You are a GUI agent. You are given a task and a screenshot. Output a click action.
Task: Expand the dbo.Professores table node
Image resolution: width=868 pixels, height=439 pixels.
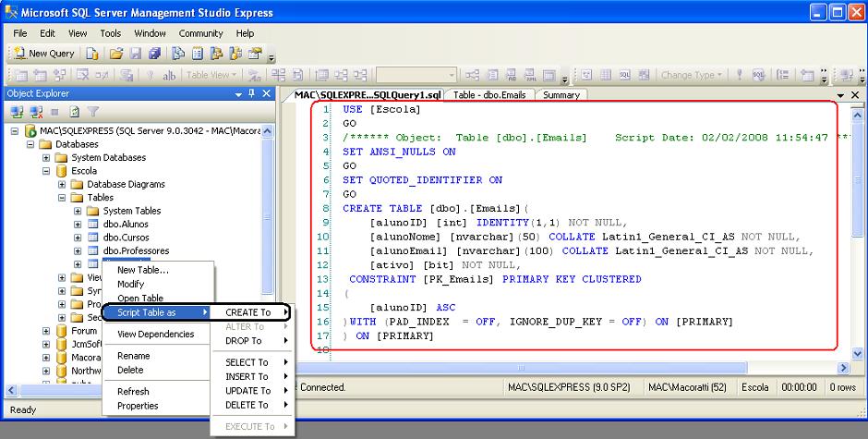tap(78, 250)
